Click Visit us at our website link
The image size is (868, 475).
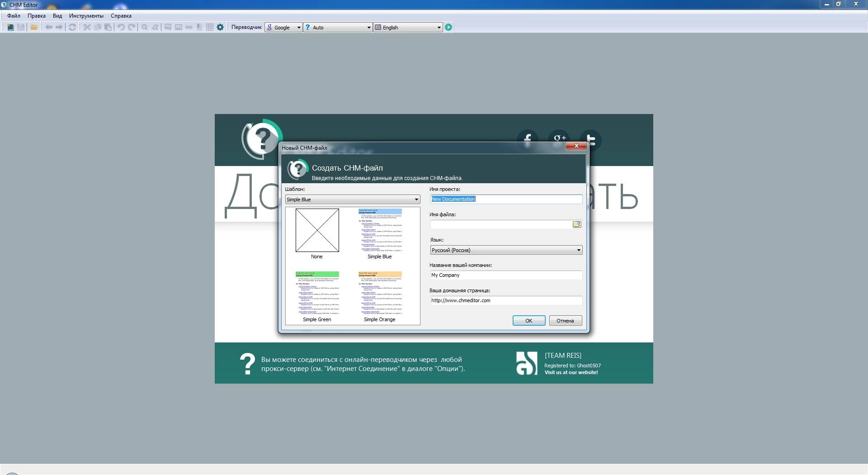571,372
